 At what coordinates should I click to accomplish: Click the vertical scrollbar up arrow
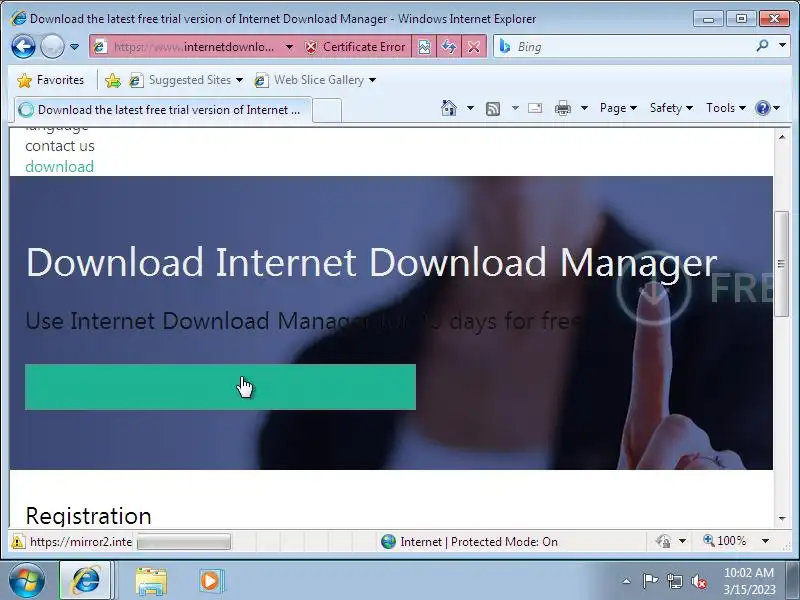coord(782,137)
